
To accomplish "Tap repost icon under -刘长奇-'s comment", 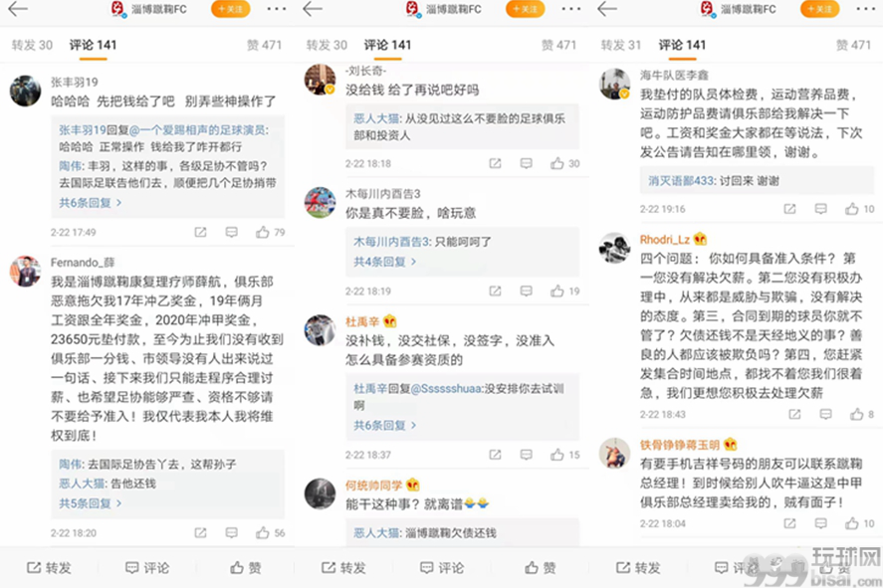I will click(495, 163).
